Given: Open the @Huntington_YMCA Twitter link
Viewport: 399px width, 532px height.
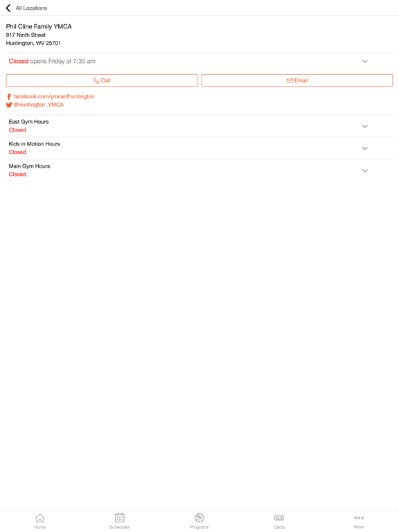Looking at the screenshot, I should pyautogui.click(x=39, y=105).
